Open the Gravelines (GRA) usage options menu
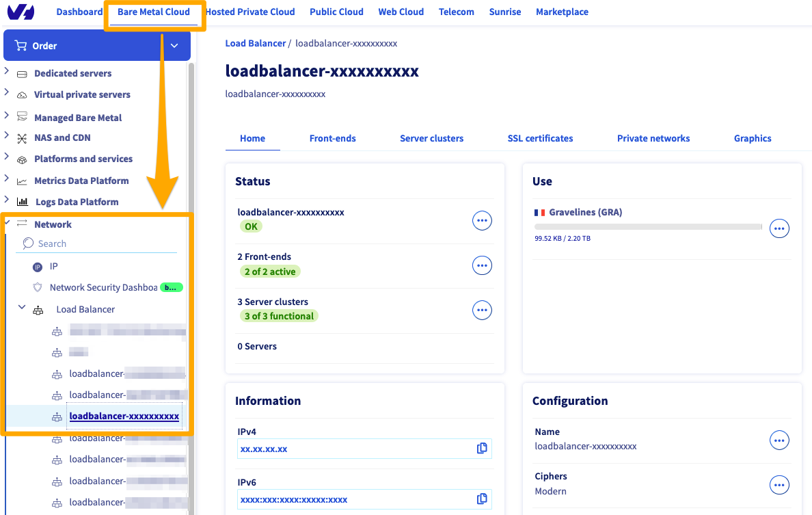 [779, 228]
